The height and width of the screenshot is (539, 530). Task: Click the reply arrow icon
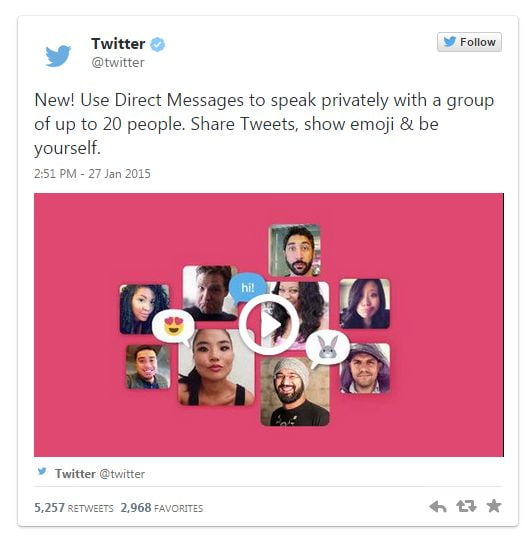tap(438, 506)
